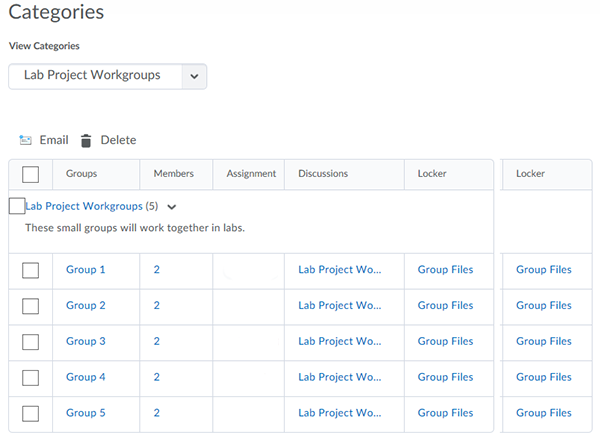Viewport: 600px width, 438px height.
Task: Enable the Group 5 row checkbox
Action: point(30,413)
